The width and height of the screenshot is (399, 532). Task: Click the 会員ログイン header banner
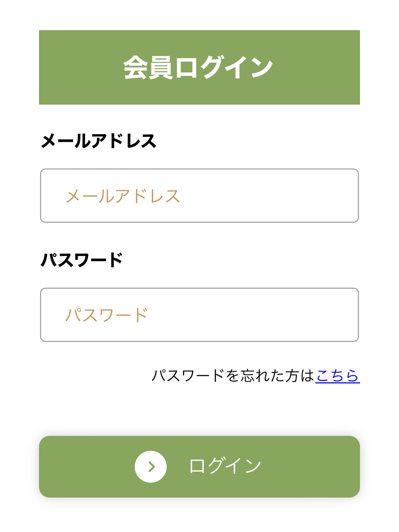click(199, 67)
